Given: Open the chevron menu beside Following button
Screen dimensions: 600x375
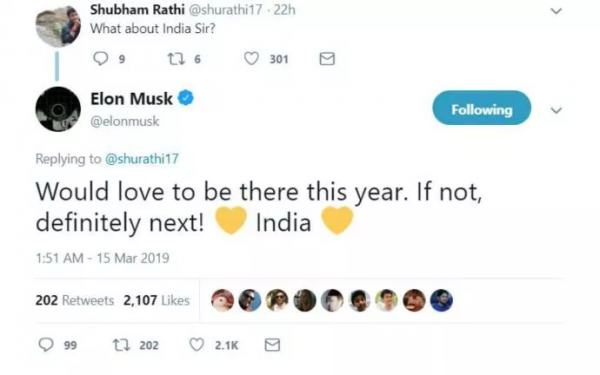Looking at the screenshot, I should click(556, 111).
